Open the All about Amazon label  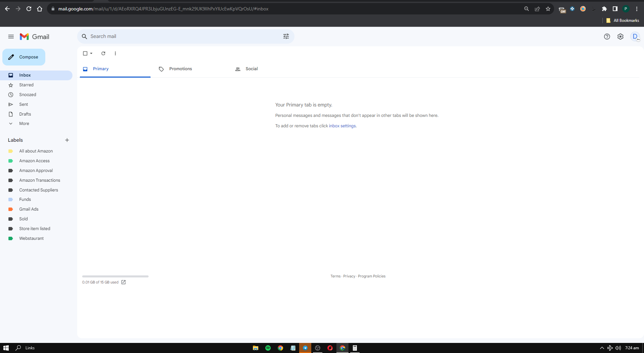coord(36,151)
